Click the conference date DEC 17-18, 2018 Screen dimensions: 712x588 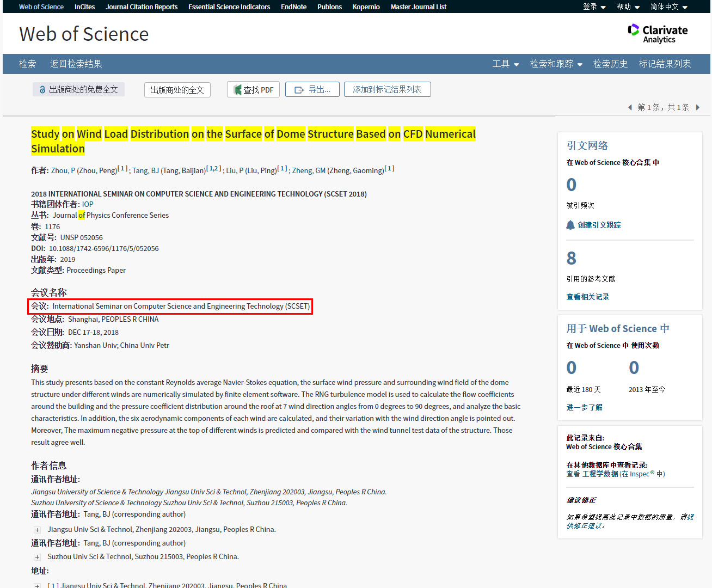[93, 332]
